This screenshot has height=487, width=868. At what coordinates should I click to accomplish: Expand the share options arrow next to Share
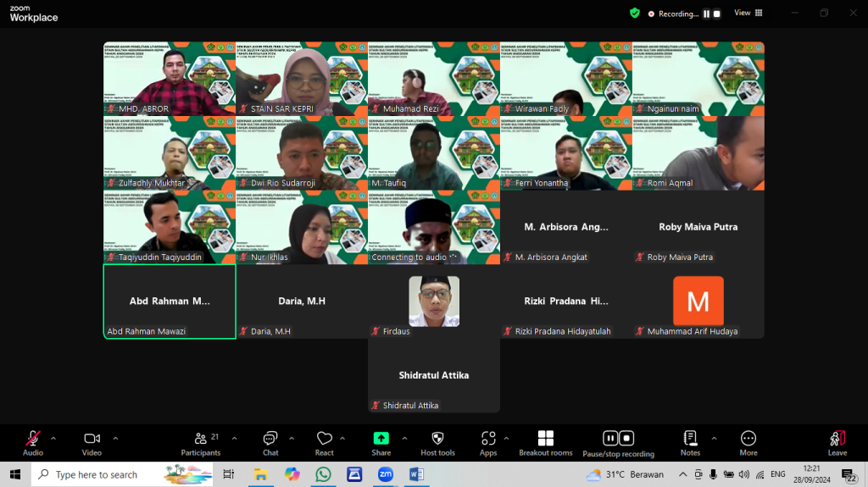tap(404, 439)
